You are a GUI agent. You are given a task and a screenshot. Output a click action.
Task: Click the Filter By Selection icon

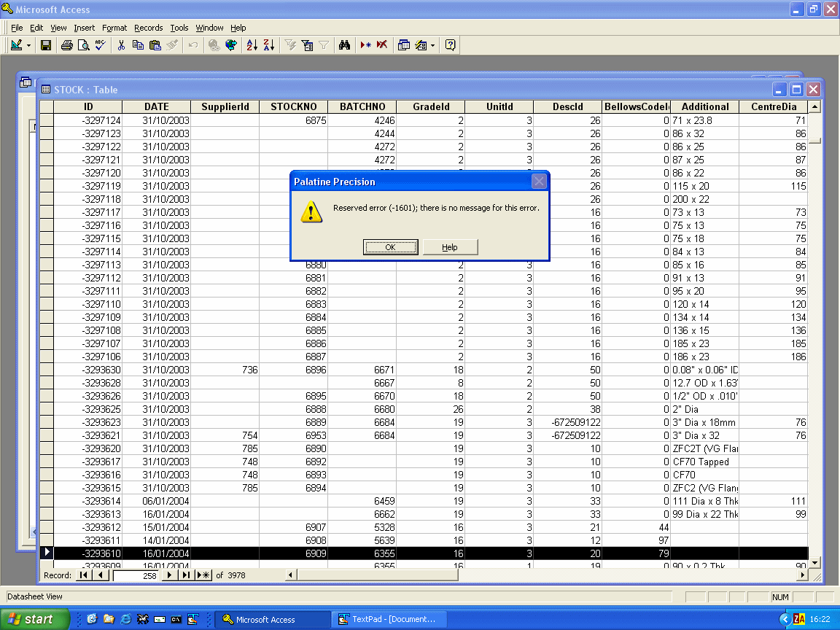click(290, 45)
